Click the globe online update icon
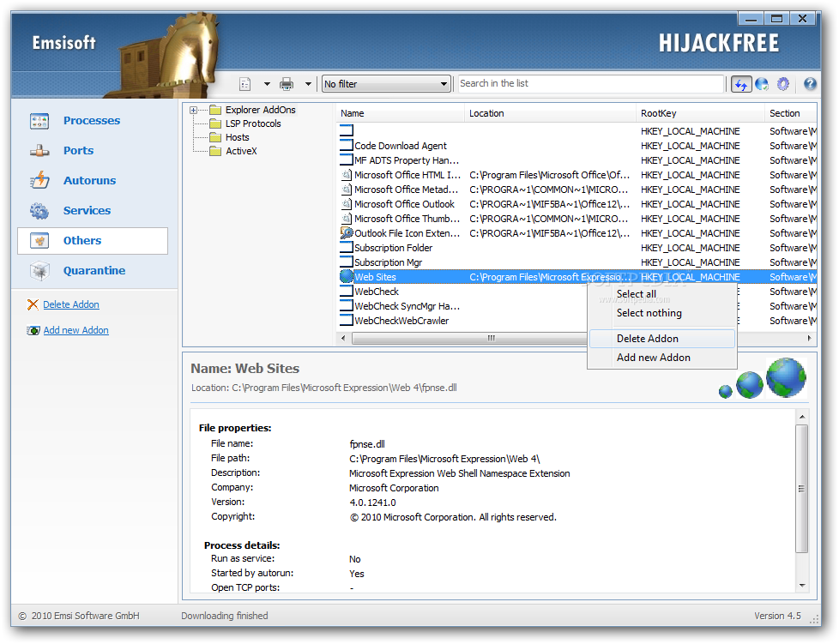839x644 pixels. pos(762,84)
